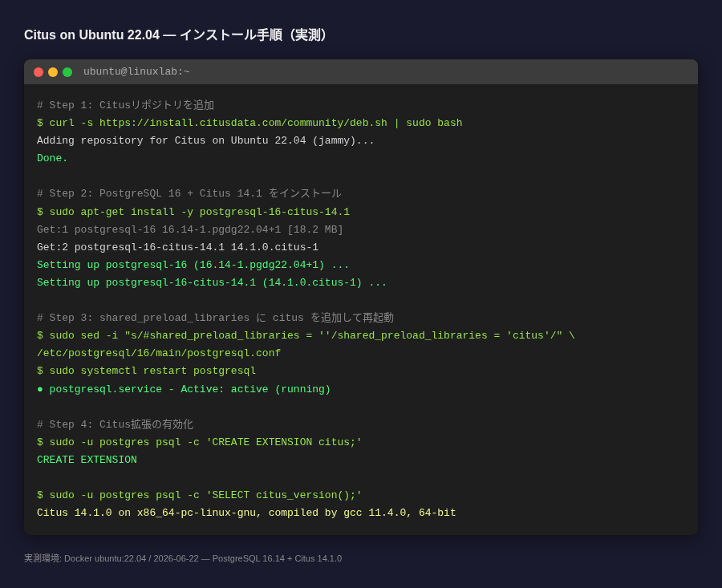This screenshot has width=722, height=588.
Task: Click the 'Get:1 postgresql-16' output line
Action: click(x=189, y=229)
